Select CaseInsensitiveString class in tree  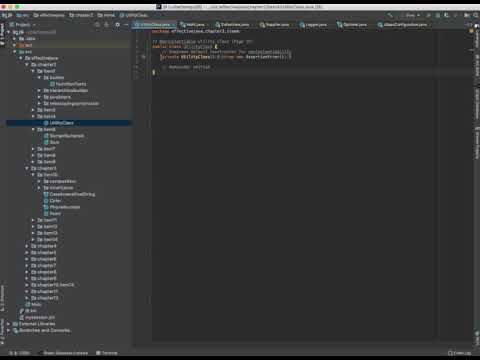pos(69,194)
